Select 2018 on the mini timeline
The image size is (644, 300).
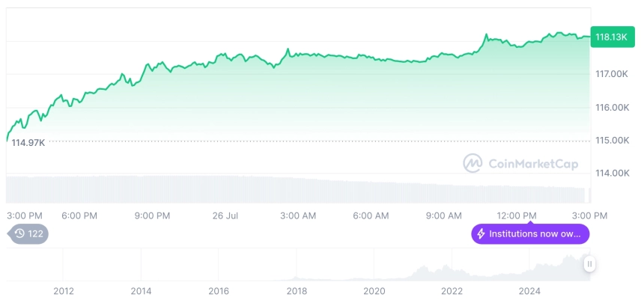297,291
